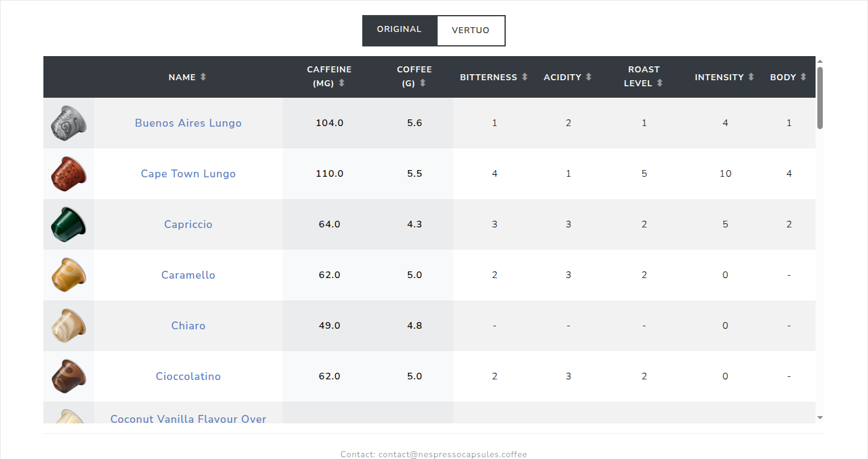Screen dimensions: 868x459
Task: Click the table scrollbar down arrow
Action: point(820,417)
